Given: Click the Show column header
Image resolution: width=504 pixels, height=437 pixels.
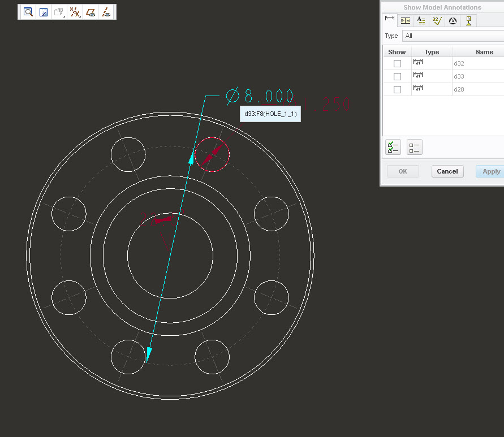Looking at the screenshot, I should (397, 52).
